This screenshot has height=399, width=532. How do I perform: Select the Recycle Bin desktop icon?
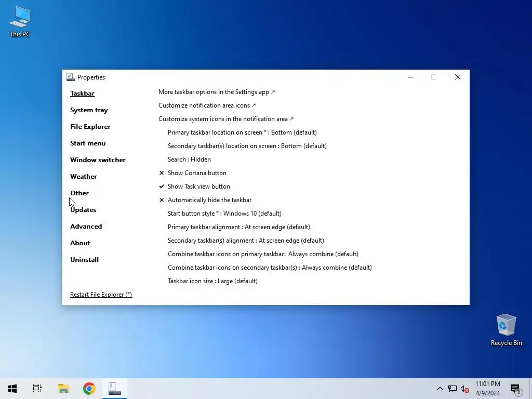[x=506, y=330]
